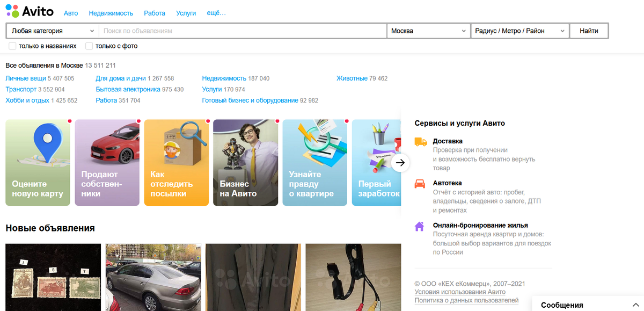Open the Автотека service link
Viewport: 644px width, 311px height.
pos(448,183)
